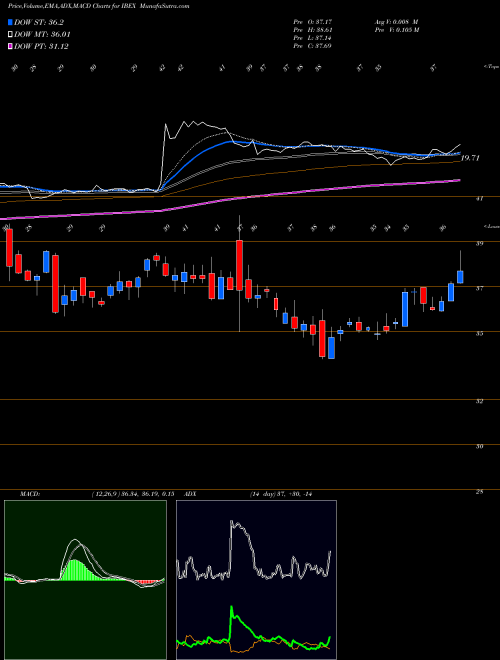Click the 37 price axis label
The height and width of the screenshot is (660, 500).
pos(479,288)
